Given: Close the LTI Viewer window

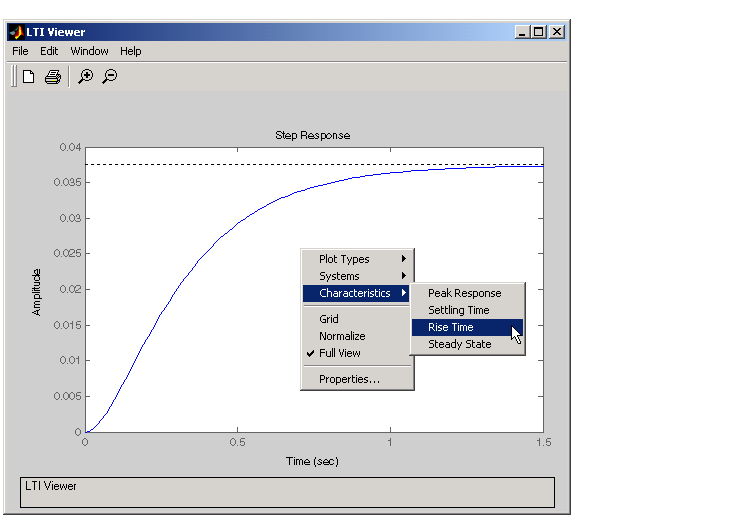Looking at the screenshot, I should point(557,32).
